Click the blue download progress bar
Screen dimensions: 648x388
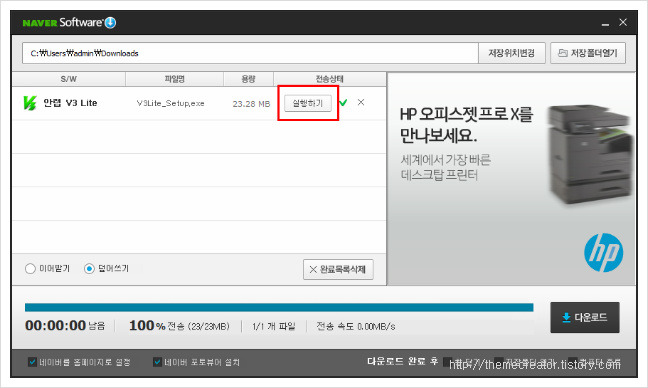279,307
